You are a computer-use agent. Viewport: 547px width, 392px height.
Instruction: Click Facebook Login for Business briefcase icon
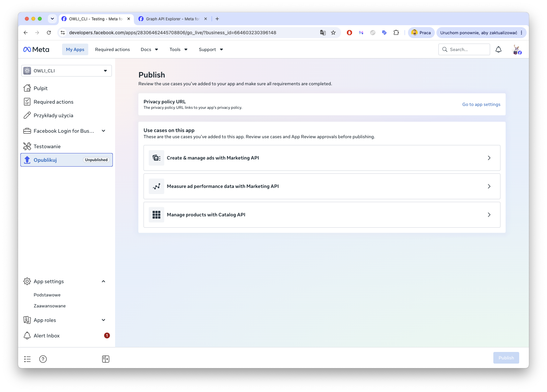point(27,131)
